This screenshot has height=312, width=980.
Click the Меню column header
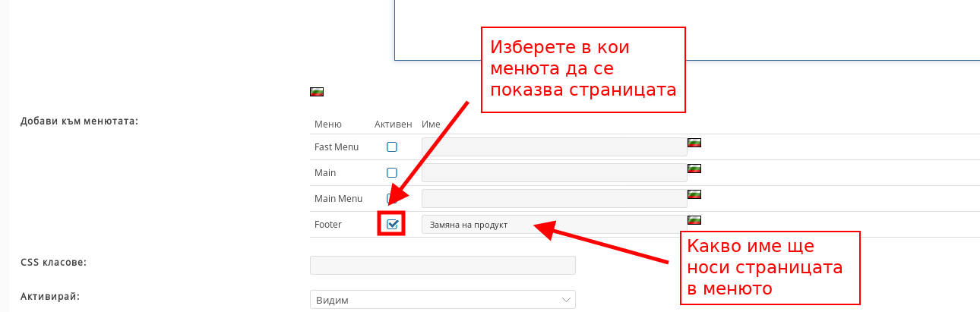327,124
